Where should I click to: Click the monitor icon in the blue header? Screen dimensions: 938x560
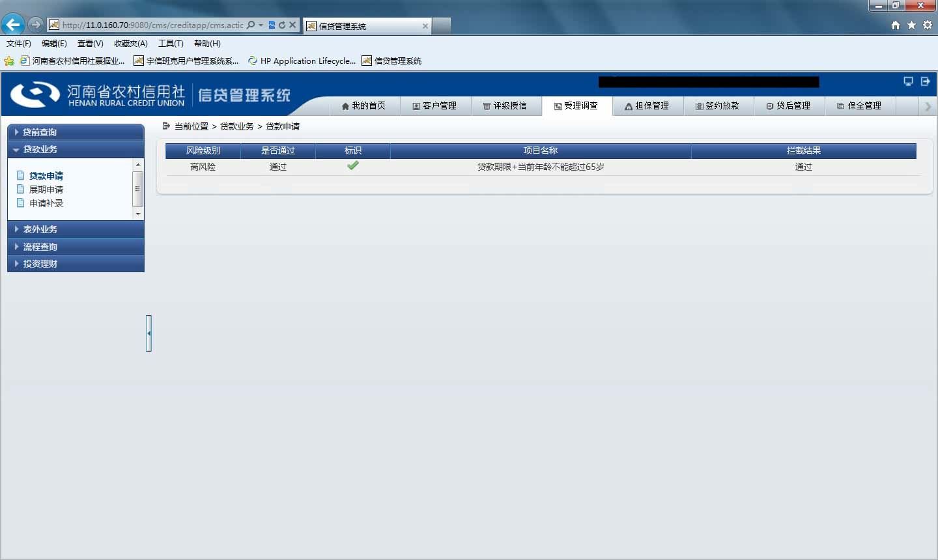908,81
